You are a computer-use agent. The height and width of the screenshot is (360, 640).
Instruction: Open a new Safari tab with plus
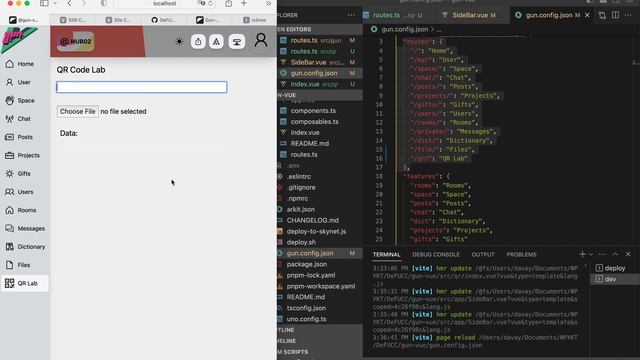(244, 3)
